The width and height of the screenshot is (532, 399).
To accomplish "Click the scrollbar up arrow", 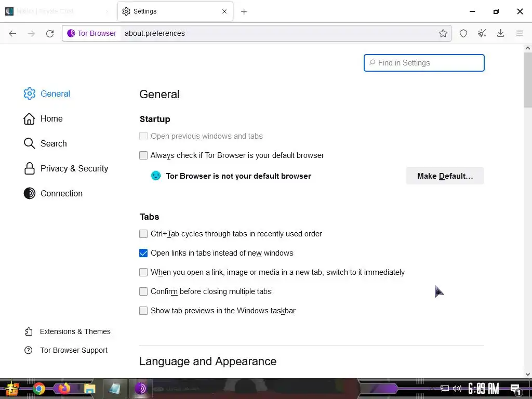I will (x=528, y=48).
